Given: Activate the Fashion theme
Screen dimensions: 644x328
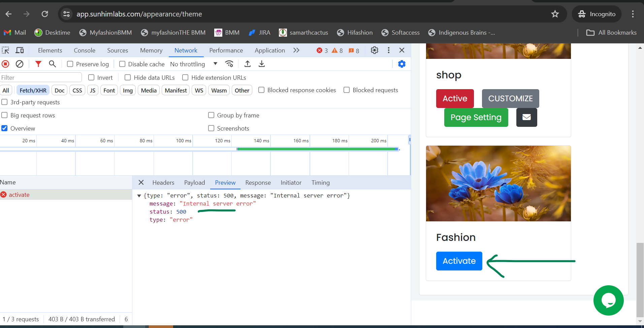Looking at the screenshot, I should (459, 261).
